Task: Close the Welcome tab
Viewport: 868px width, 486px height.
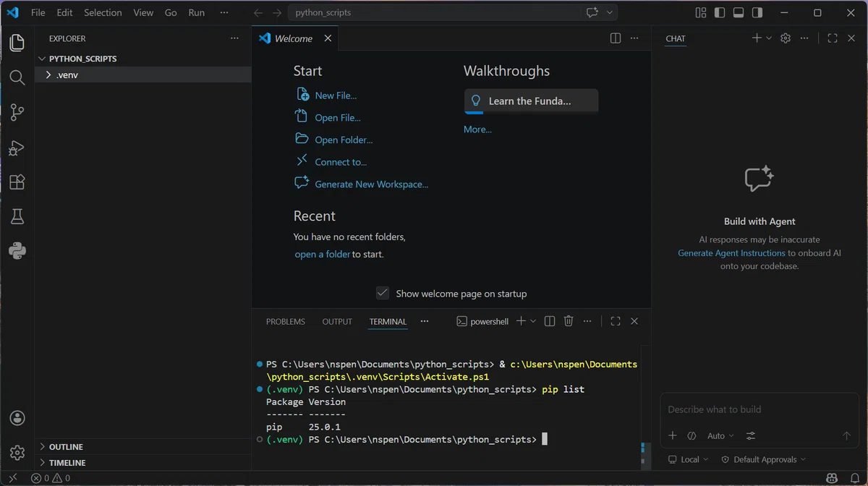Action: click(328, 38)
